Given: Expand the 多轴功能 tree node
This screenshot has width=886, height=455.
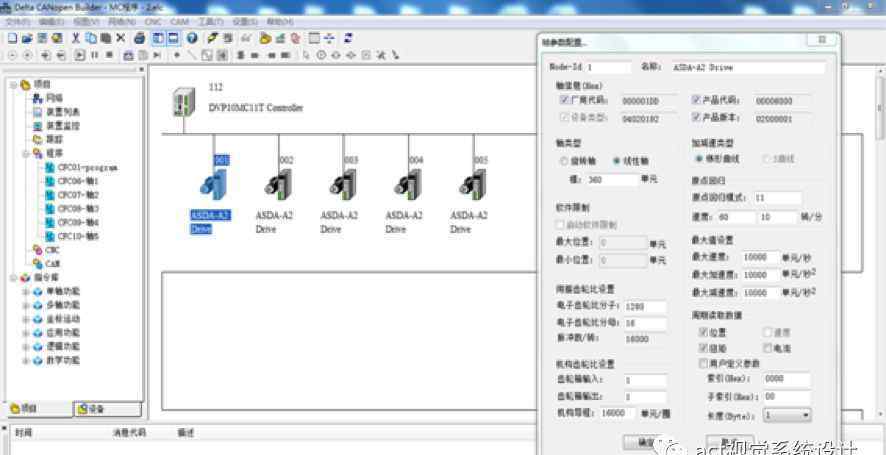Looking at the screenshot, I should click(x=25, y=305).
